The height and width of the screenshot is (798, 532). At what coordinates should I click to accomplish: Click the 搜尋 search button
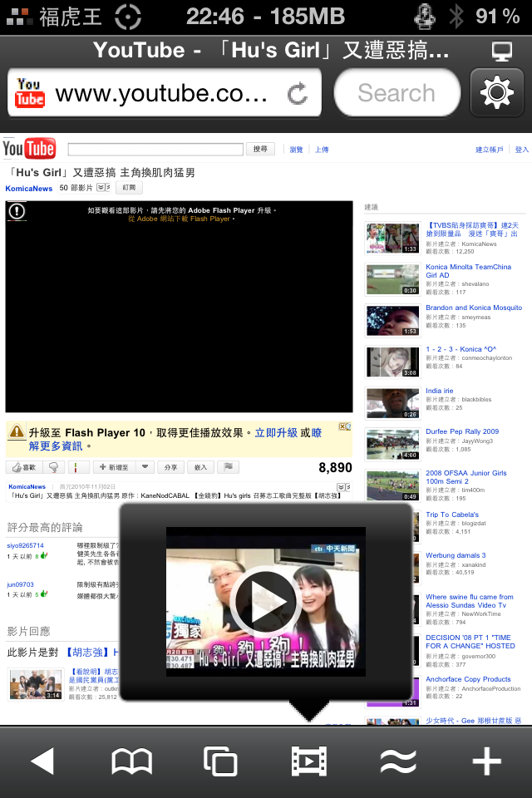pos(260,149)
